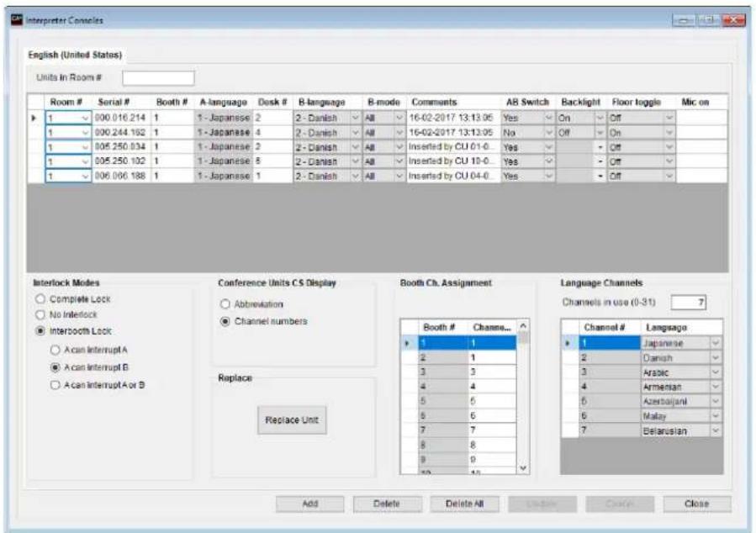
Task: Open Armenian language channel dropdown
Action: pos(716,387)
